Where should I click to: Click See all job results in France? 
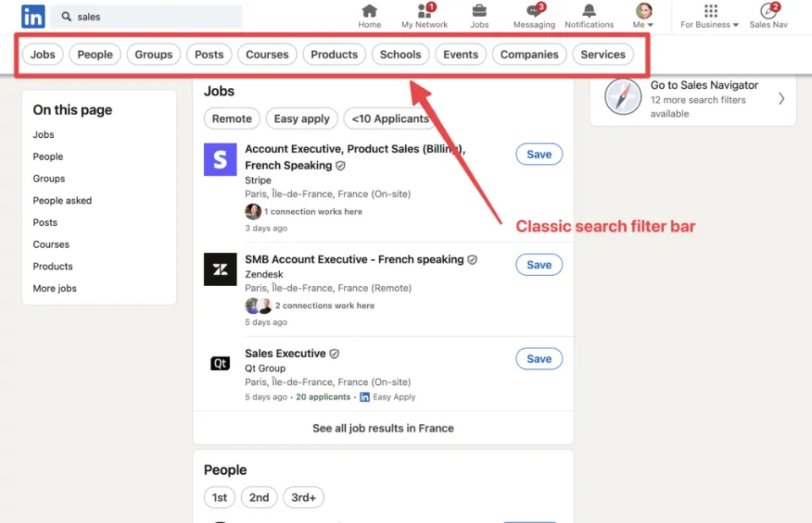[x=383, y=428]
